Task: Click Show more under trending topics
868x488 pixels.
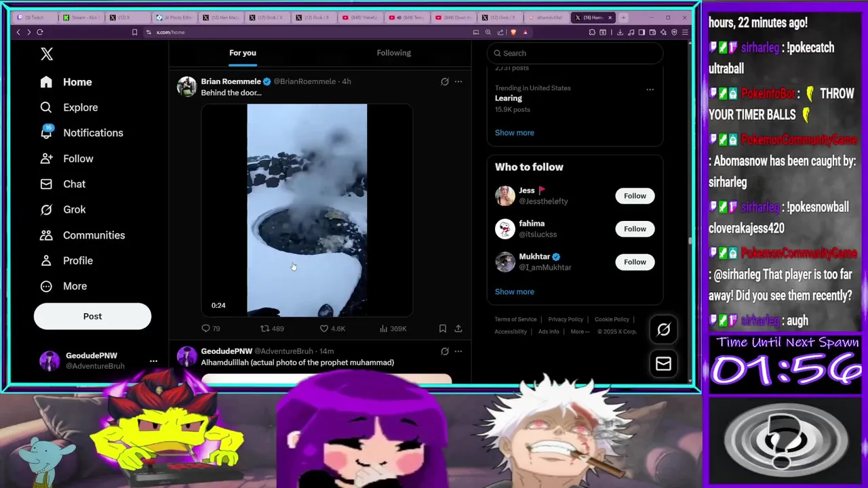Action: (x=515, y=133)
